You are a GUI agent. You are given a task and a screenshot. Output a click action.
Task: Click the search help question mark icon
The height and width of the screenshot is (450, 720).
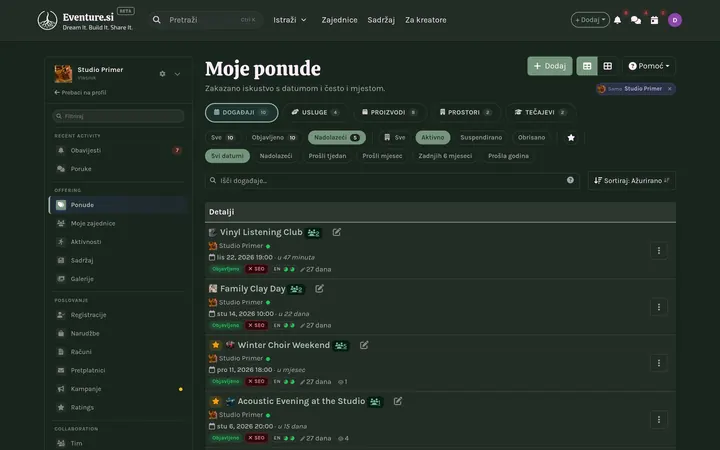(570, 180)
